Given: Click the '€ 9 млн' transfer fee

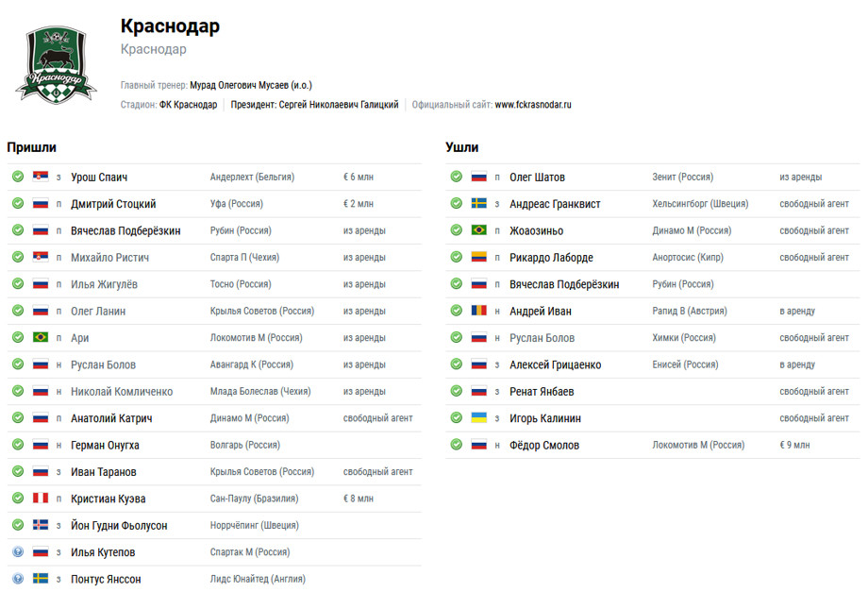Looking at the screenshot, I should tap(794, 445).
